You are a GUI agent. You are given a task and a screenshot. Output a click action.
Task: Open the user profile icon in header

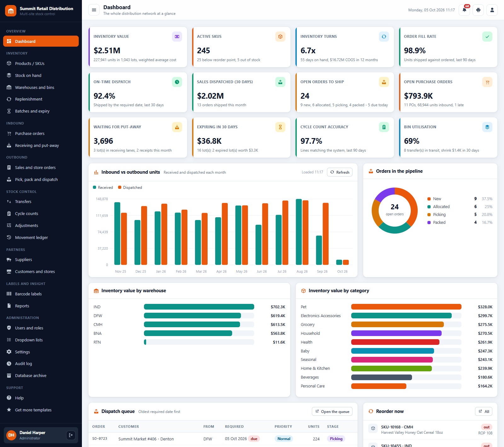[492, 10]
